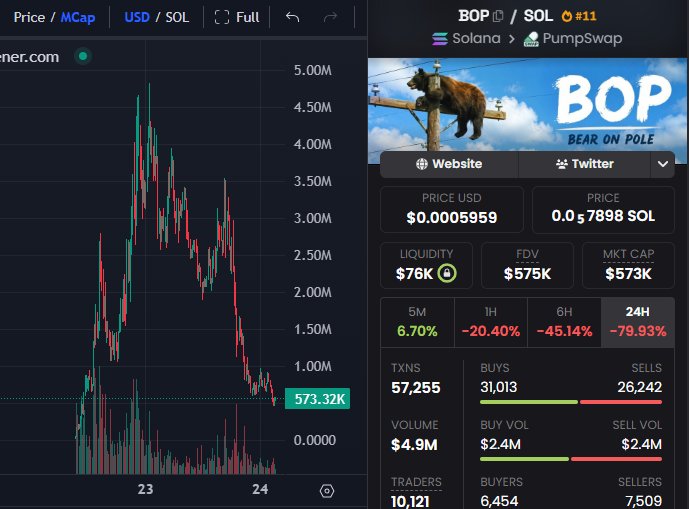The image size is (689, 509).
Task: Open the Website link button
Action: tap(449, 164)
